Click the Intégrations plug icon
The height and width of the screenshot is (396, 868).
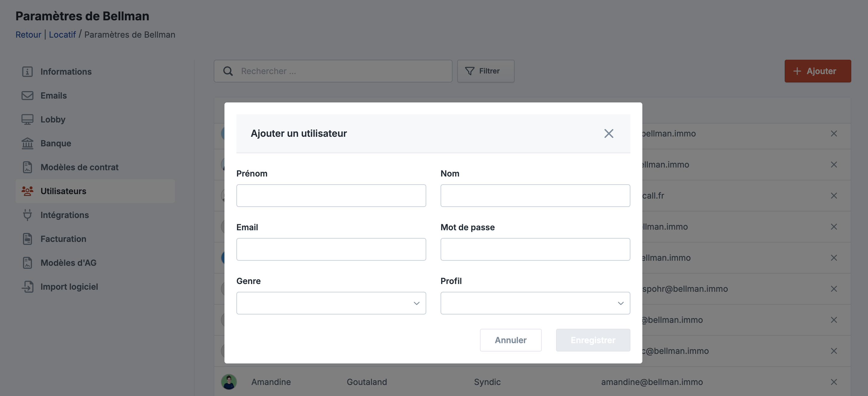(x=27, y=215)
